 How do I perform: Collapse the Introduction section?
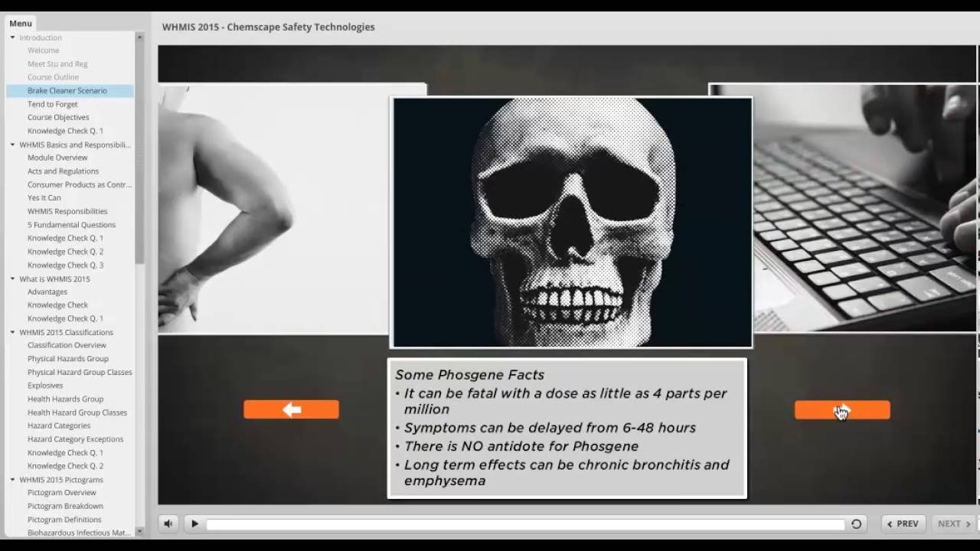13,37
